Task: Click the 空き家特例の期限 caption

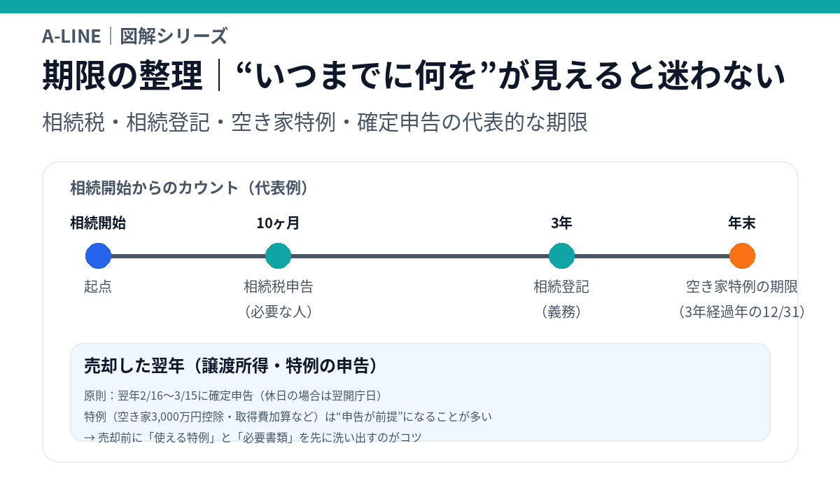Action: pyautogui.click(x=742, y=286)
